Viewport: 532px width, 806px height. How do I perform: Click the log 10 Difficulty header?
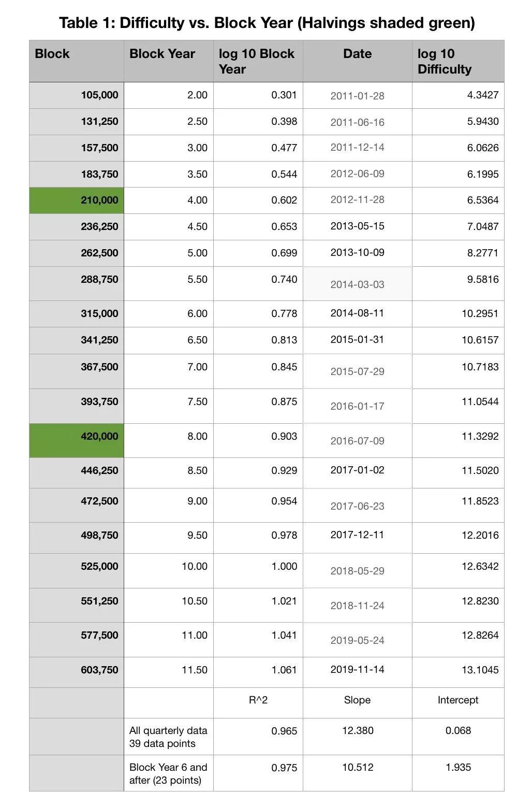(445, 61)
